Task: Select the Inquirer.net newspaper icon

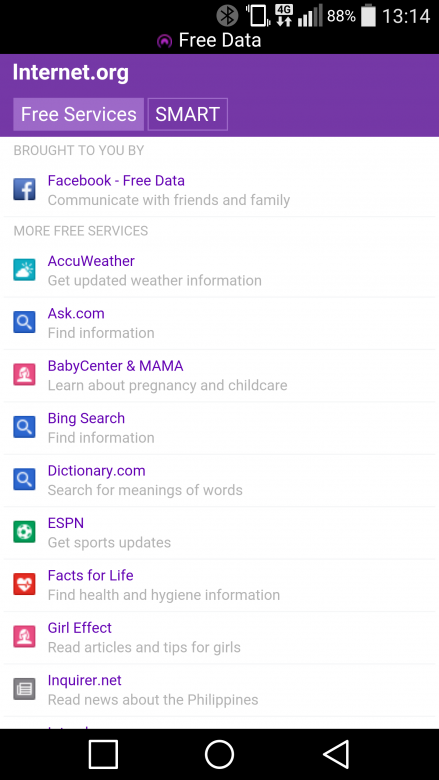Action: click(24, 689)
